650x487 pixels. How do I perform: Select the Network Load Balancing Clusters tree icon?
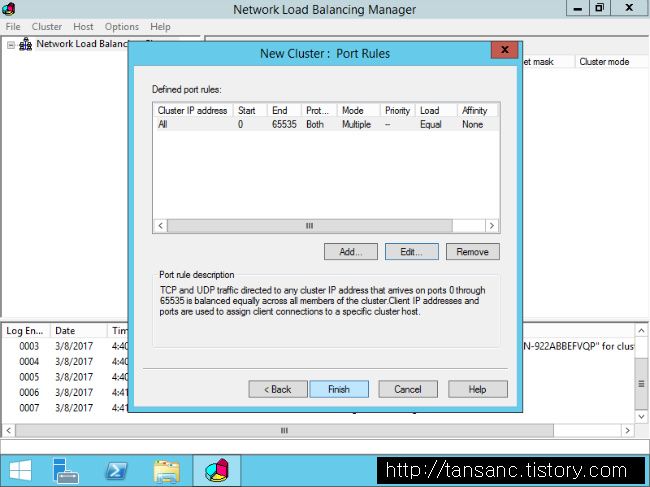(26, 44)
